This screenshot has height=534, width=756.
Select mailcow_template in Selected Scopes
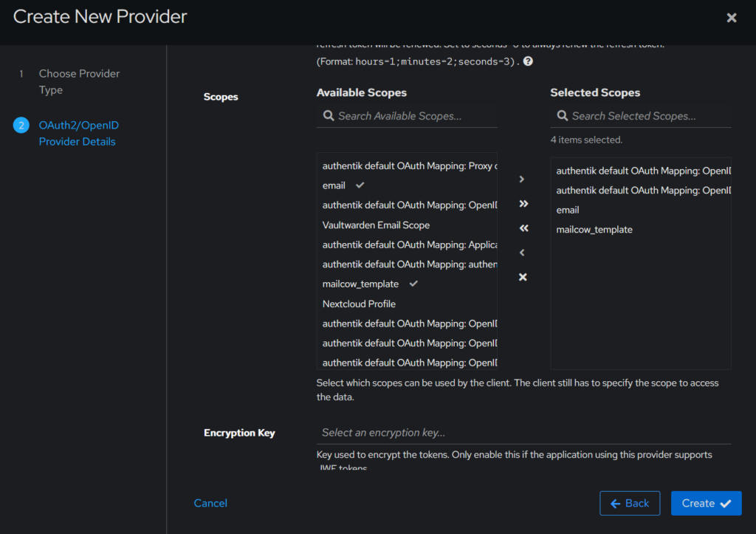coord(641,230)
